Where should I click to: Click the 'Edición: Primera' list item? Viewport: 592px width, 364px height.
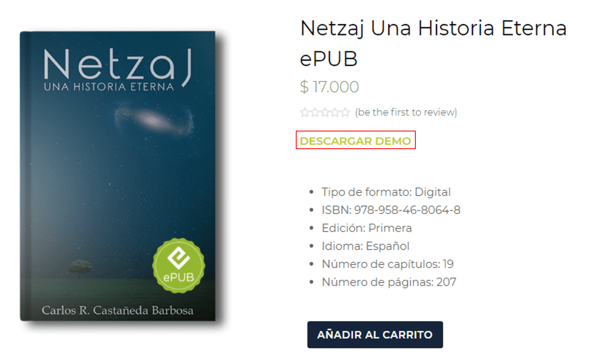click(367, 228)
